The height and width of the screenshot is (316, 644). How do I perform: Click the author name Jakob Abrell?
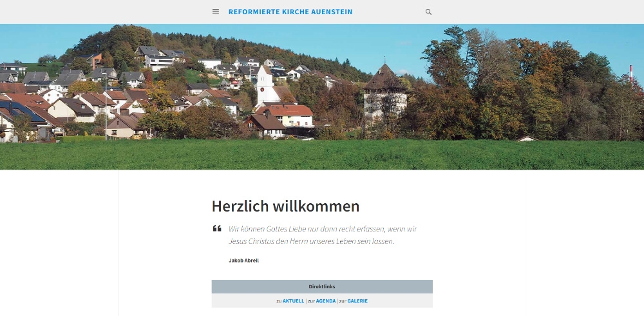(243, 261)
